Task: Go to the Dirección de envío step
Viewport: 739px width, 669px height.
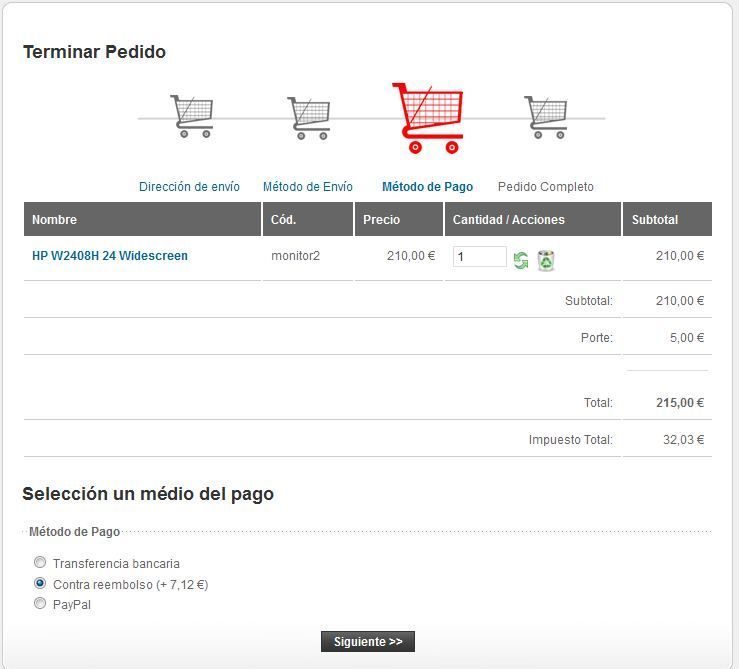Action: [x=189, y=187]
